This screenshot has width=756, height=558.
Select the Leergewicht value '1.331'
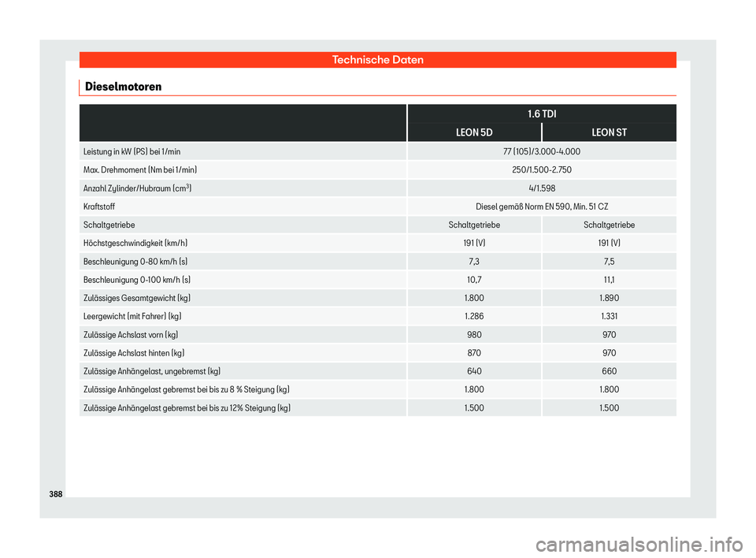(609, 317)
